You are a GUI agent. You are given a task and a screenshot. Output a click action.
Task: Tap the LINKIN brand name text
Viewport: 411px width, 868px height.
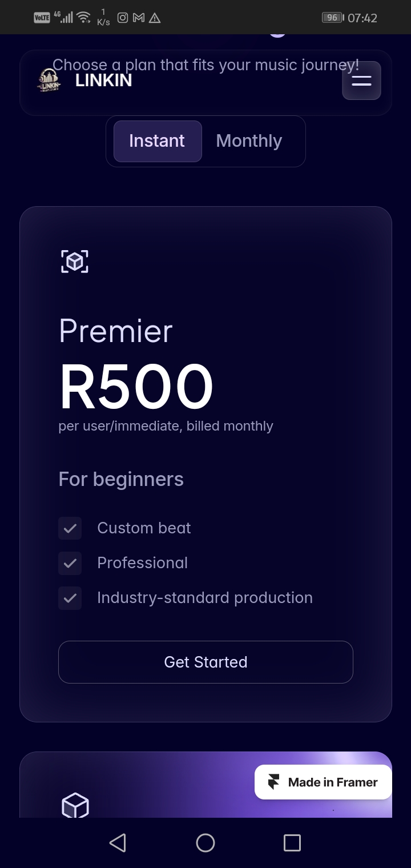103,81
